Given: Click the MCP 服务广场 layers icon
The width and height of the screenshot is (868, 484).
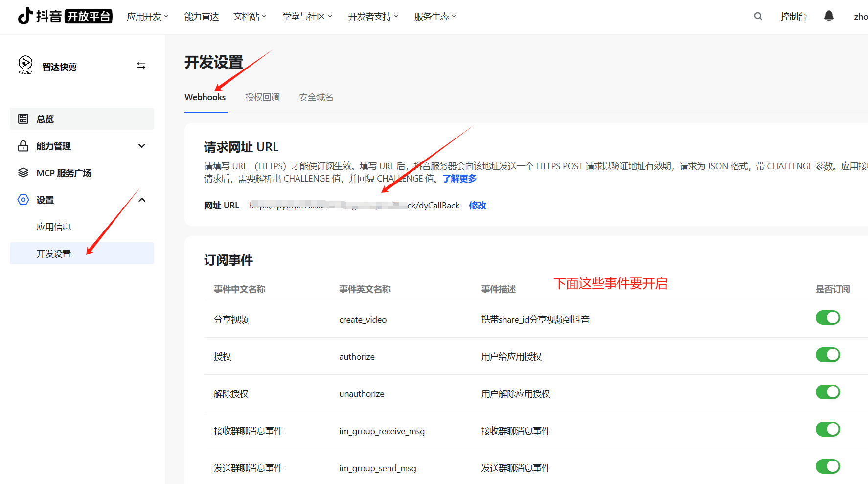Looking at the screenshot, I should coord(23,173).
